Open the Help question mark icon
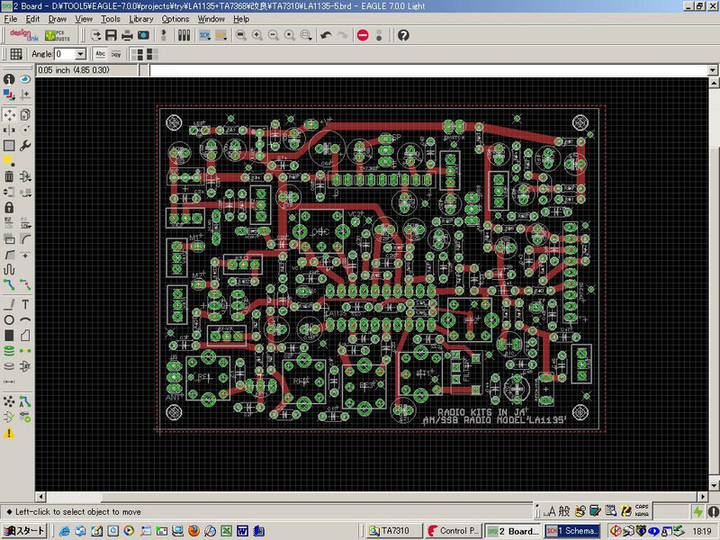 (403, 35)
